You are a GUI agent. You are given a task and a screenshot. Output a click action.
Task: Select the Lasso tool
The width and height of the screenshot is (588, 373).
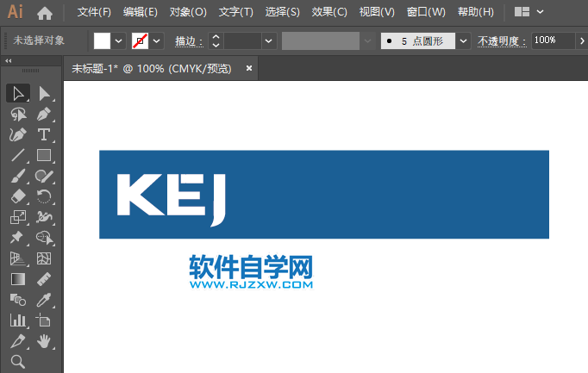[x=18, y=115]
